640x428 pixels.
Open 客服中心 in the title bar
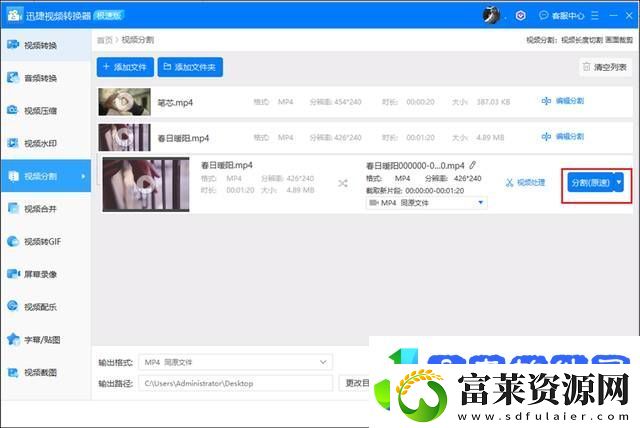coord(562,16)
